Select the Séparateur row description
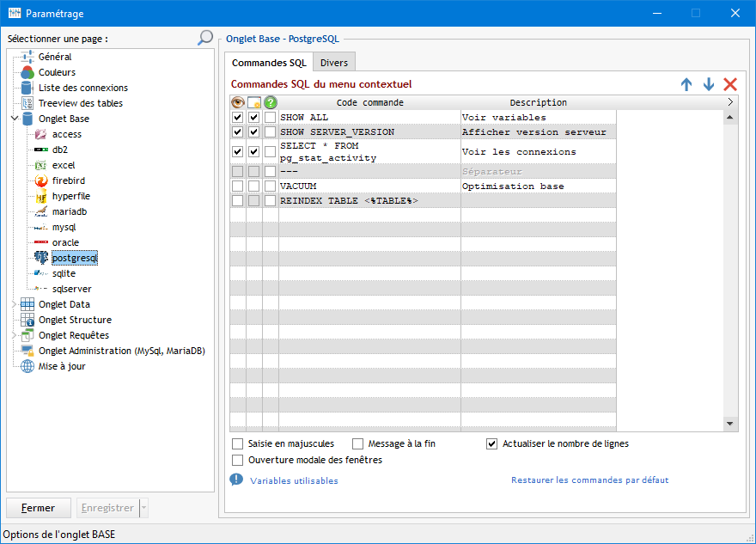The image size is (756, 544). tap(539, 171)
